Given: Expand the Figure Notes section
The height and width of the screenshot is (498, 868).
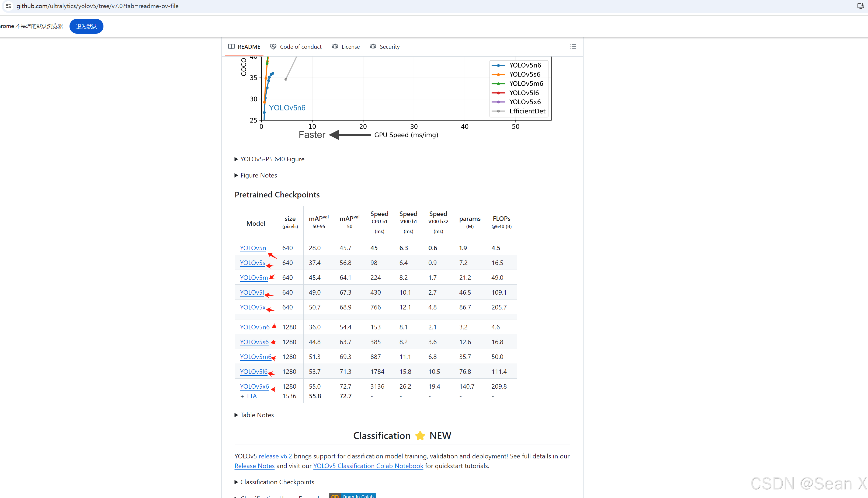Looking at the screenshot, I should click(x=256, y=175).
